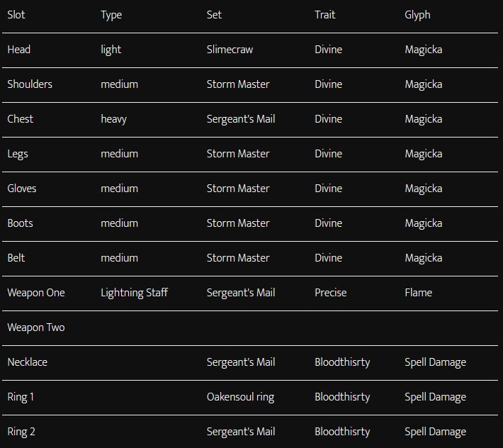Screen dimensions: 503x448
Task: Click Sergeant's Mail in Chest row
Action: 241,119
